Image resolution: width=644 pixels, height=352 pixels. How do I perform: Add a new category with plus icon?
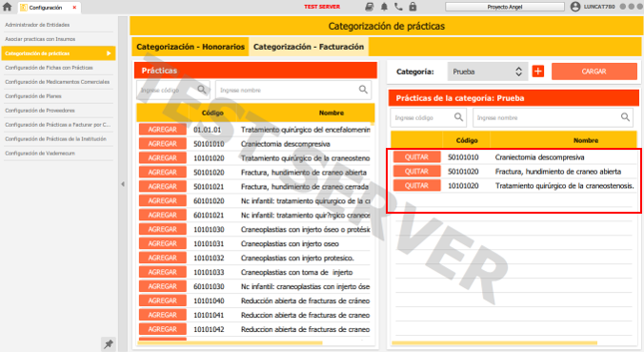click(x=538, y=72)
